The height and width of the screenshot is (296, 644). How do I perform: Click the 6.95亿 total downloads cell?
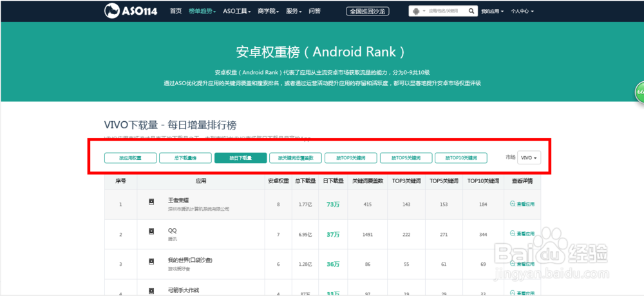pyautogui.click(x=305, y=234)
